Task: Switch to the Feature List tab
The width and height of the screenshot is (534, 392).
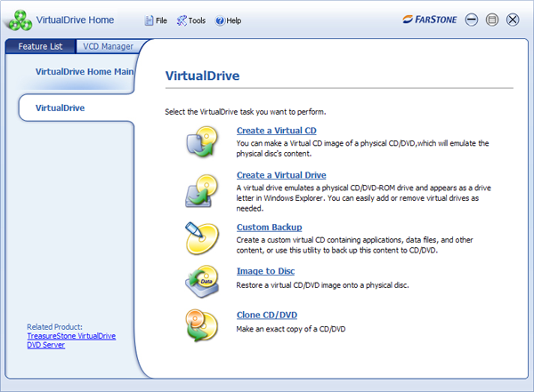Action: coord(40,46)
